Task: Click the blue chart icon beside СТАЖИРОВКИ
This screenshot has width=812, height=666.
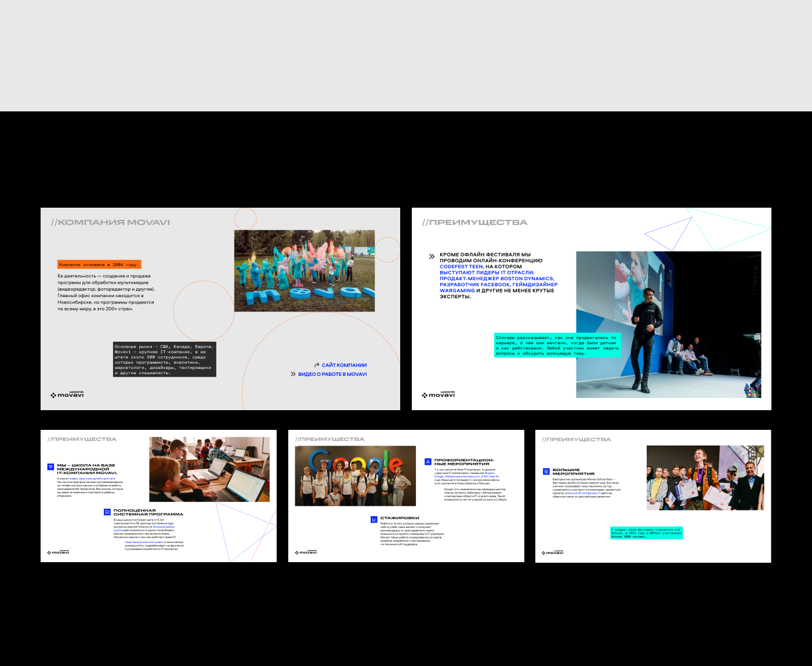Action: tap(374, 519)
